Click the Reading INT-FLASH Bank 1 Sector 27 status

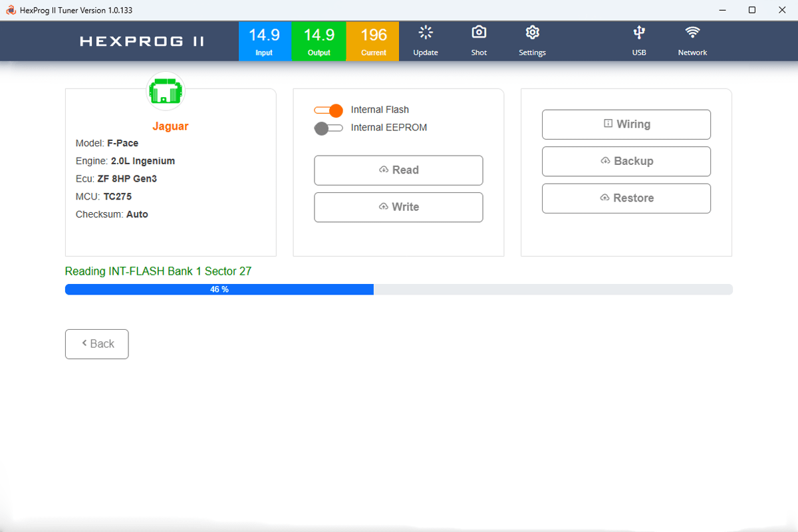[158, 271]
